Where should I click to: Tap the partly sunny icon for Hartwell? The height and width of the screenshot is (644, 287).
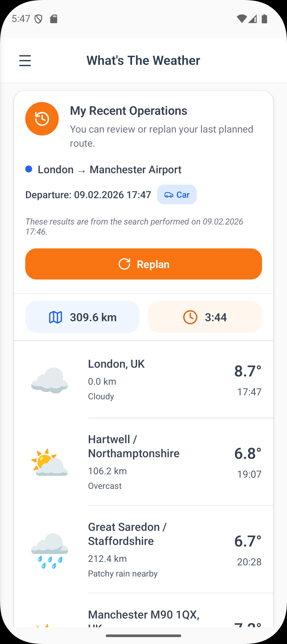click(50, 462)
